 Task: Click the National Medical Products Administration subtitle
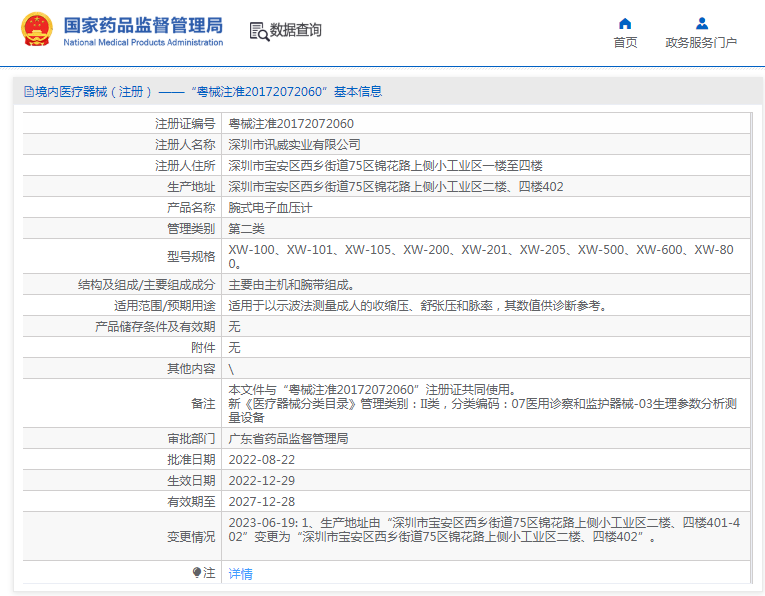143,42
